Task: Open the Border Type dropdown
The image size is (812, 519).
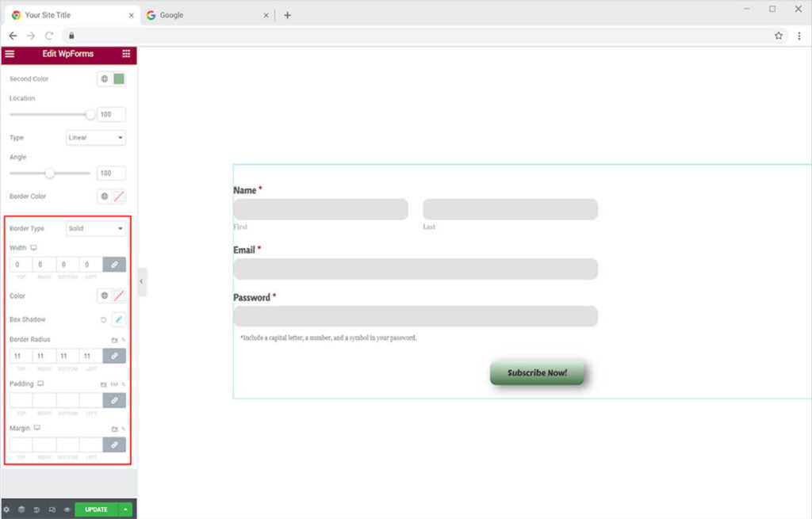Action: click(96, 229)
